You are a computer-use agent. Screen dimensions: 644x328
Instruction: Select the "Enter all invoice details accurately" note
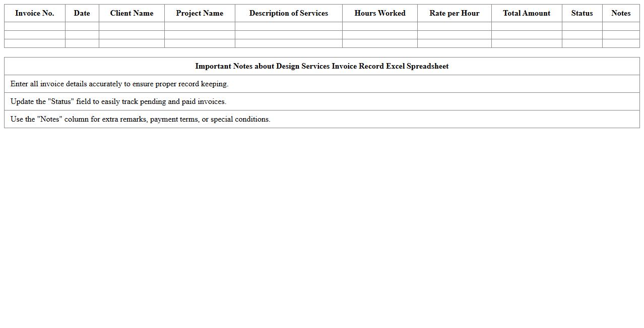[x=119, y=84]
